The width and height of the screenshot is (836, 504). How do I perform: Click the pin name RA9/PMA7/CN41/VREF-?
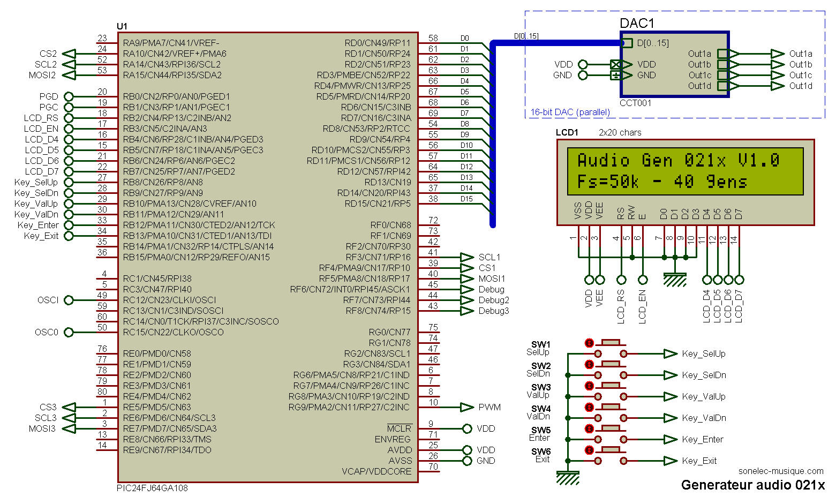(x=171, y=43)
